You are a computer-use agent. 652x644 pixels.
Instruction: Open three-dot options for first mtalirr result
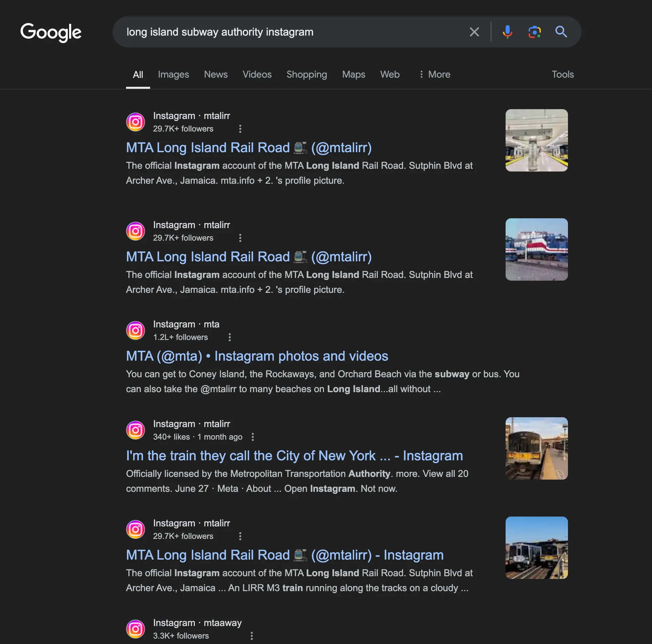click(240, 129)
